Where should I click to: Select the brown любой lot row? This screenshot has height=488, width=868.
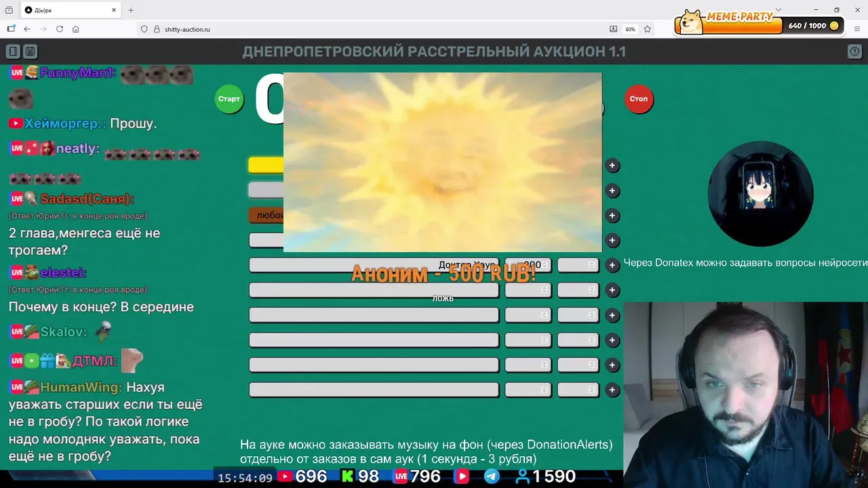(x=266, y=216)
